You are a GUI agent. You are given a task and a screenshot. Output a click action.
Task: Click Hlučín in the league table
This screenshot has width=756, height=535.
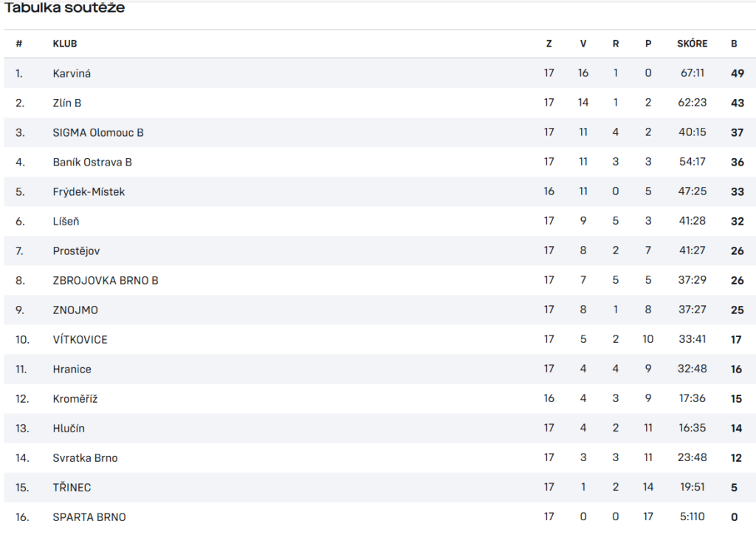tap(69, 429)
